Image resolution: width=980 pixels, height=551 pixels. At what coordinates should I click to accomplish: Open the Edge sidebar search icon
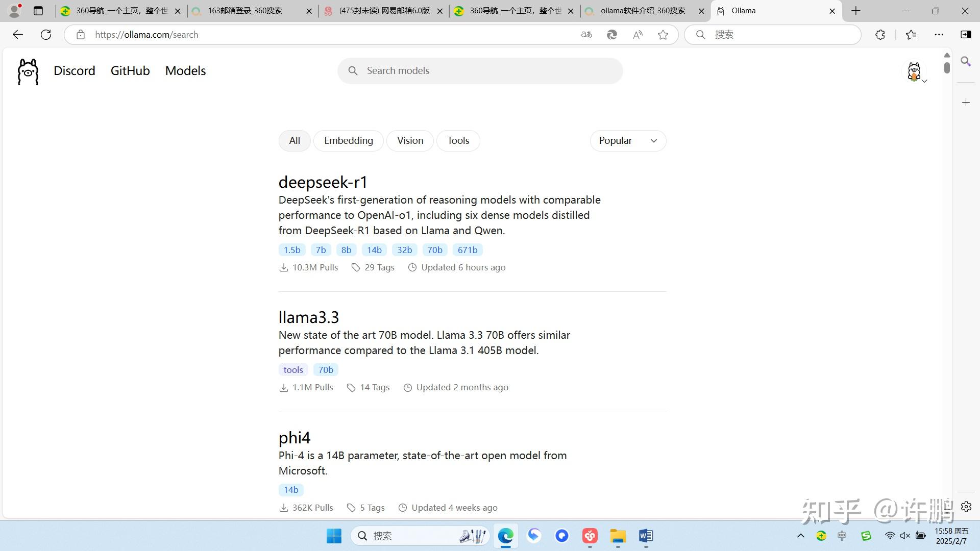966,62
